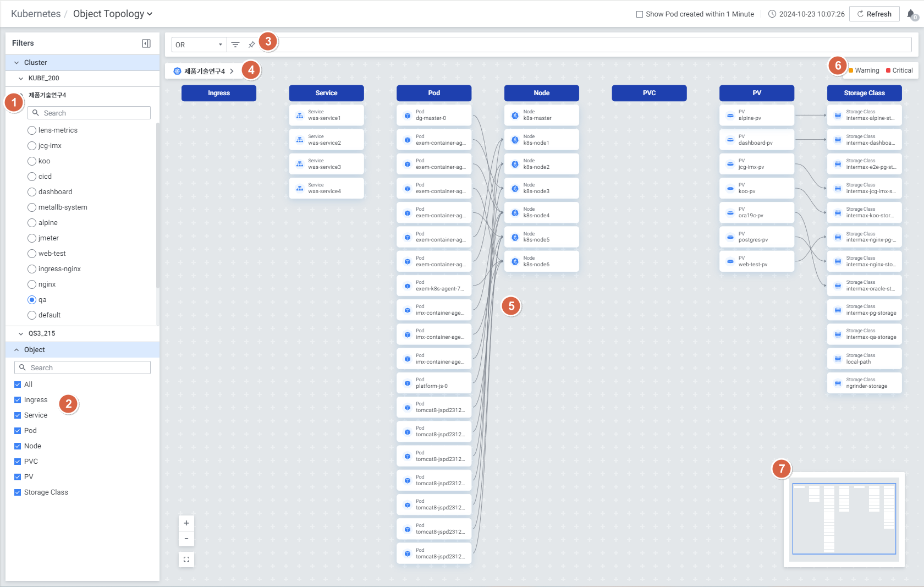The width and height of the screenshot is (924, 587).
Task: Click the Storage Class column header
Action: tap(864, 93)
